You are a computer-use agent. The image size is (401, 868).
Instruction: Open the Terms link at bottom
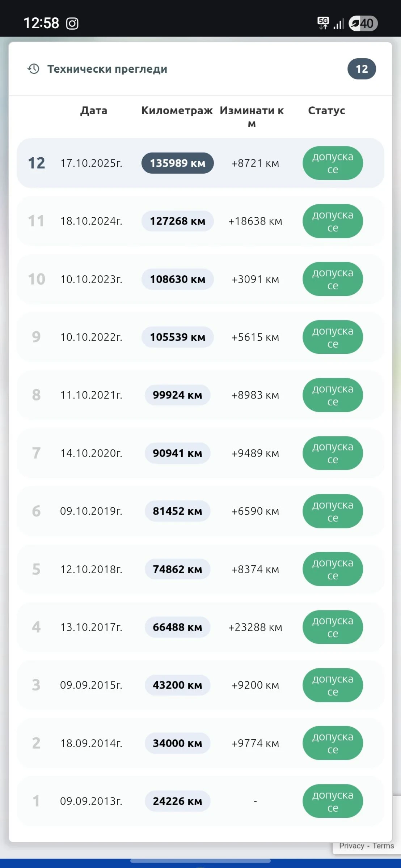[x=383, y=846]
